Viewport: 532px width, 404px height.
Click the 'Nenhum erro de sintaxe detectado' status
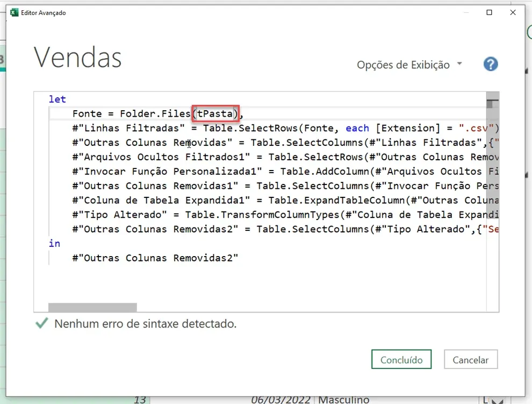[145, 324]
